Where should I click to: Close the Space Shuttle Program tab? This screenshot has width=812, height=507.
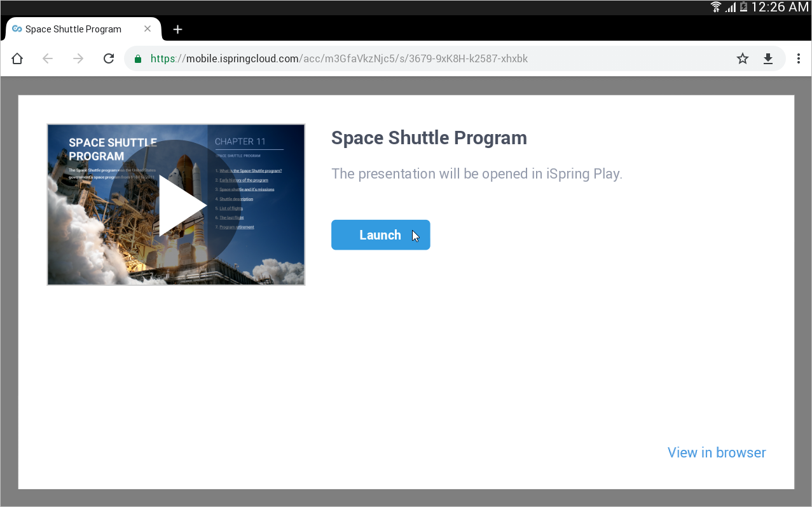click(x=148, y=29)
